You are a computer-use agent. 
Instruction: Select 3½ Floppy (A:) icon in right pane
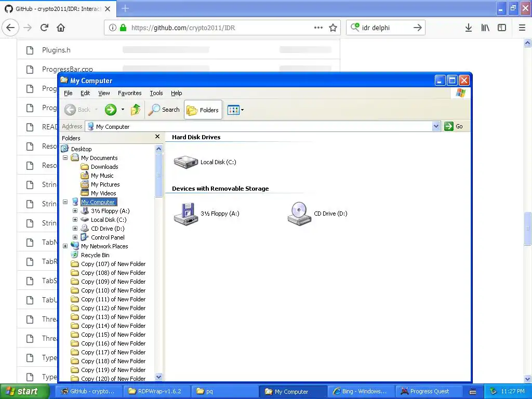[x=185, y=214]
